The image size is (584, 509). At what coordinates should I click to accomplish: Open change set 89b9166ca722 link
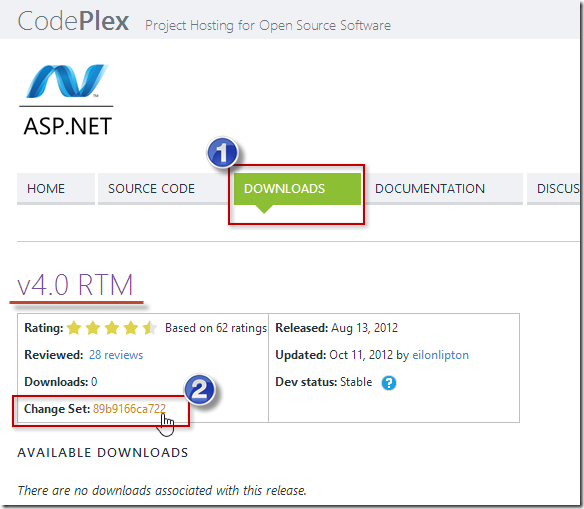[x=129, y=409]
